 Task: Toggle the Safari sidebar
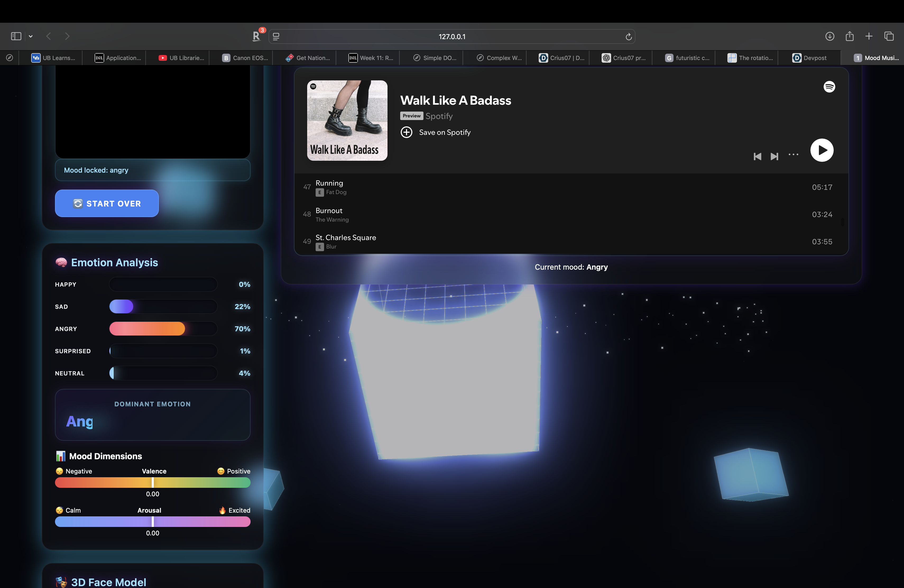coord(16,36)
